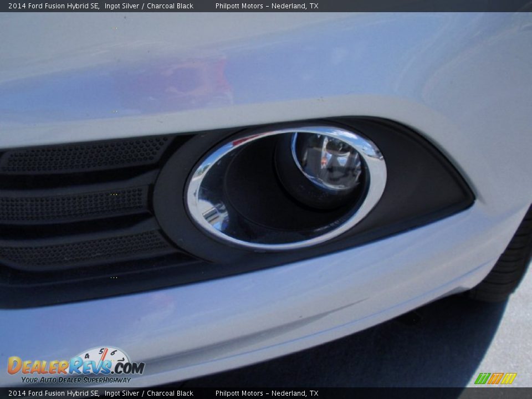Click the footer Philpott Motors dealer name
Screen dimensions: 532x399
click(x=267, y=393)
